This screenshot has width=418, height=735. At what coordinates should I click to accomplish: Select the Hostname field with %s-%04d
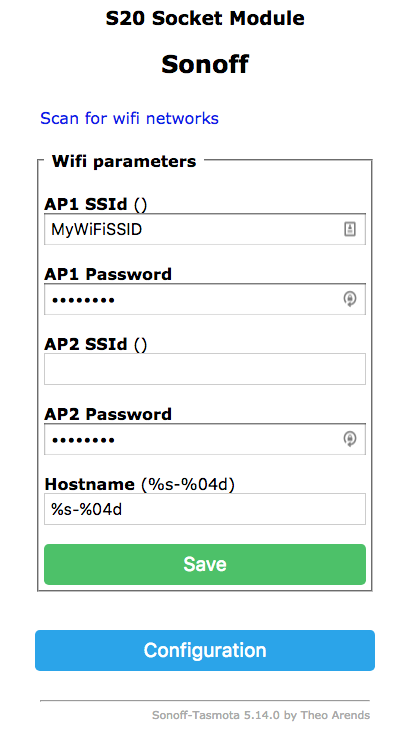[x=205, y=509]
